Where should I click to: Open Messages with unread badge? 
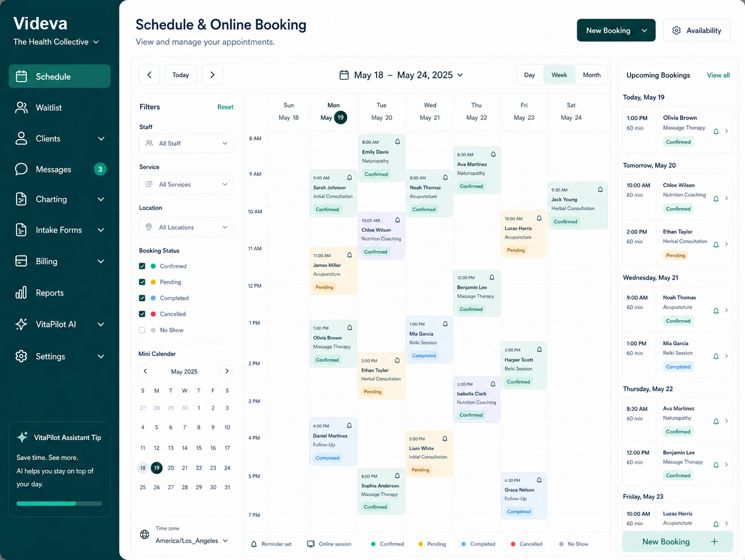click(54, 169)
